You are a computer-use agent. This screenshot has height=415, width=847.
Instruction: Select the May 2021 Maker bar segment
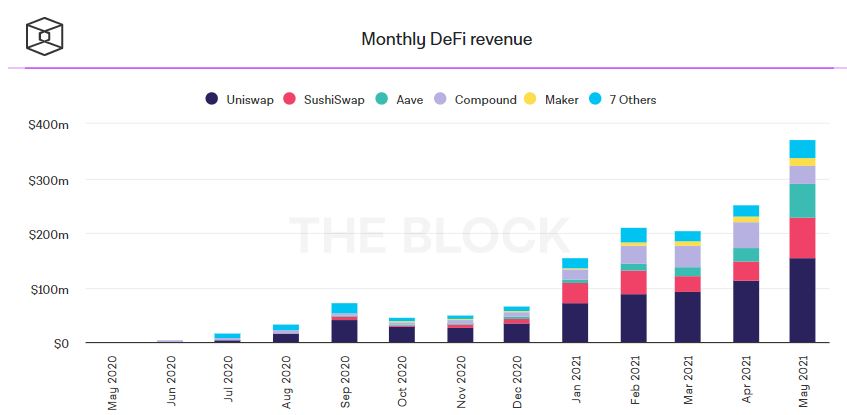pyautogui.click(x=802, y=162)
